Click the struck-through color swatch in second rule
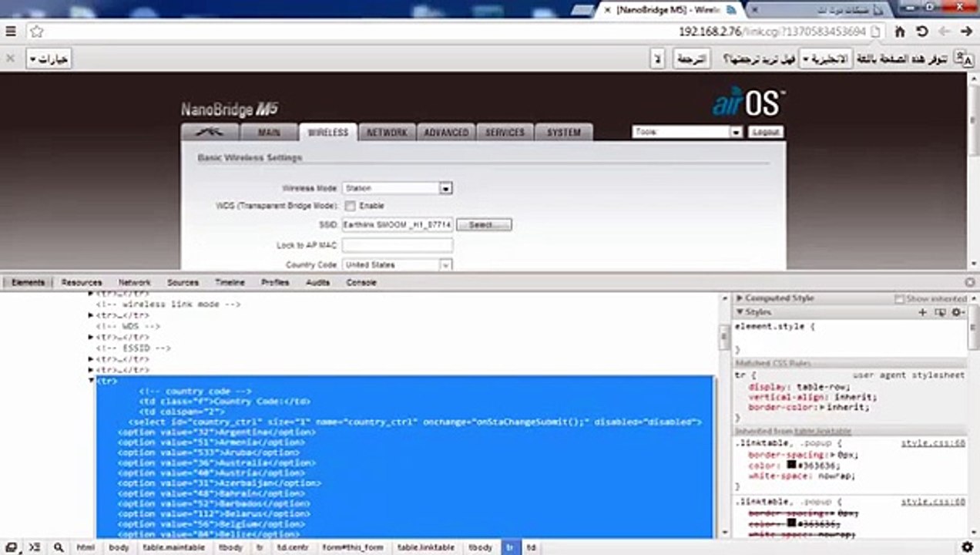 [791, 523]
